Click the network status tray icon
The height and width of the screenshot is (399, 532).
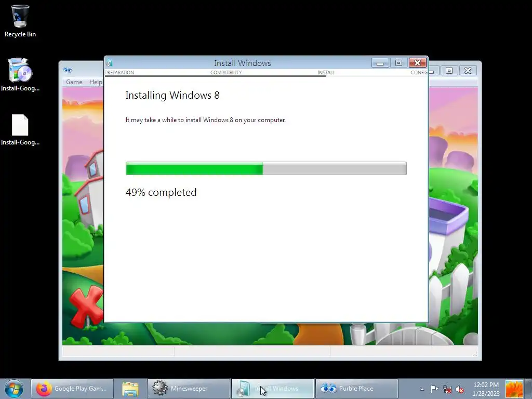click(447, 389)
